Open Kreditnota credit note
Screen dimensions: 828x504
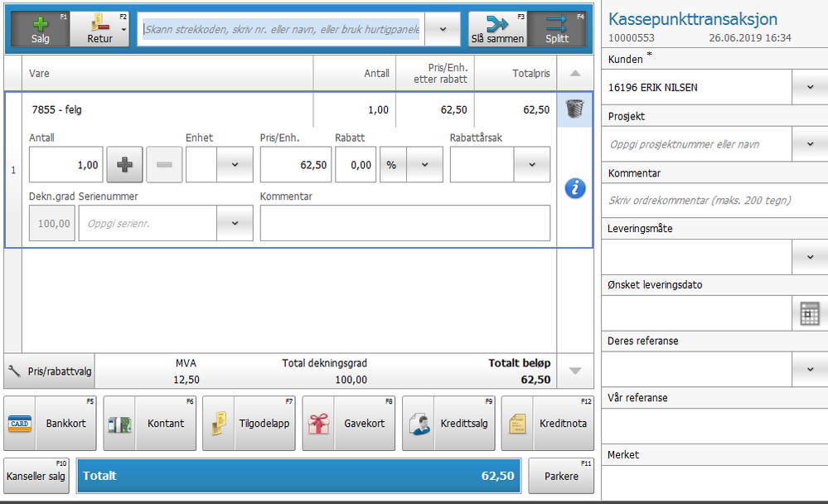point(548,423)
